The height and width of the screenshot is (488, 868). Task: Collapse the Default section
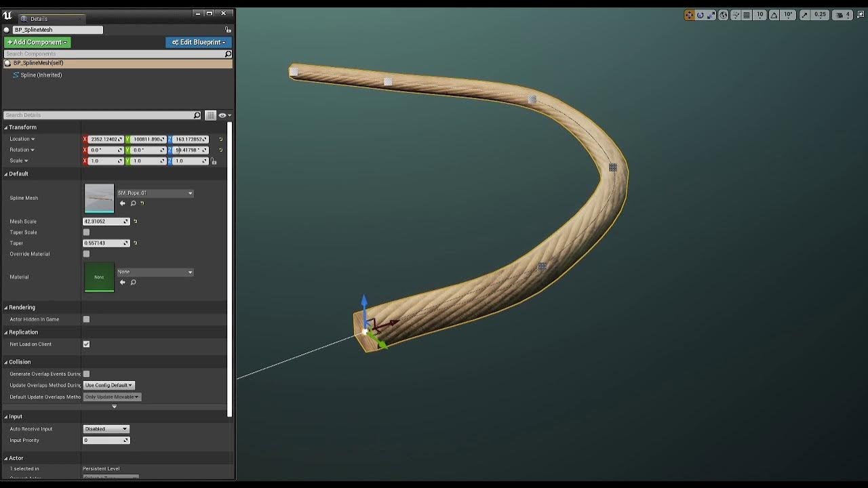[6, 174]
